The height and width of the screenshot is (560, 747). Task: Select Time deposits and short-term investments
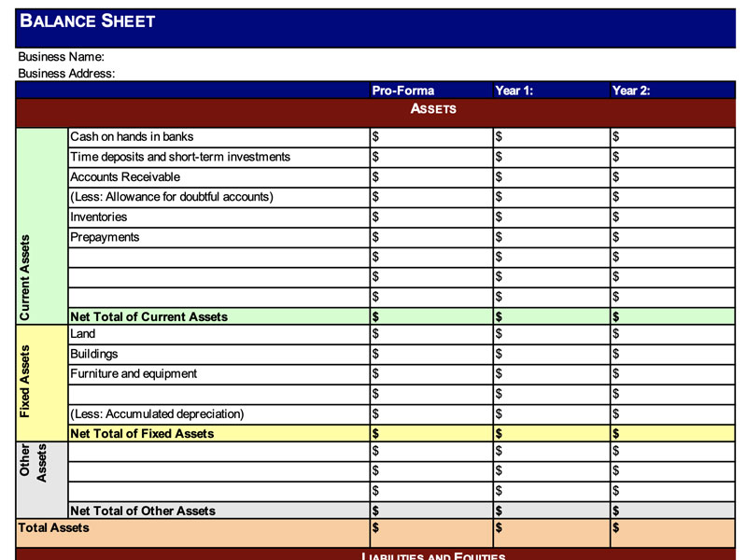[180, 157]
